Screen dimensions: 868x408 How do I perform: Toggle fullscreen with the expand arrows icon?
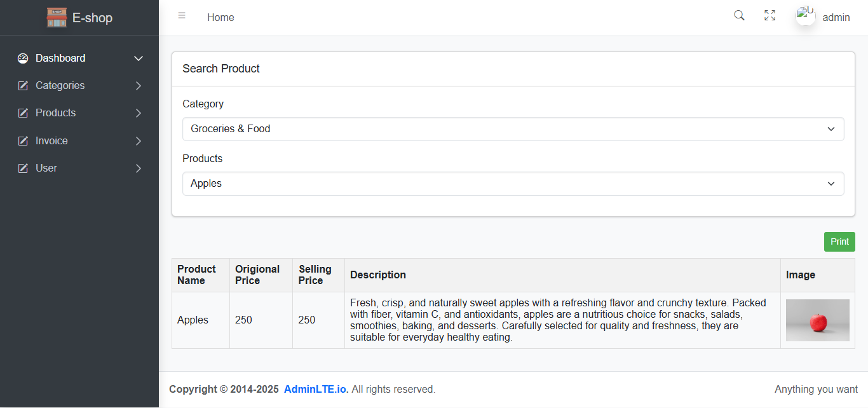tap(770, 16)
